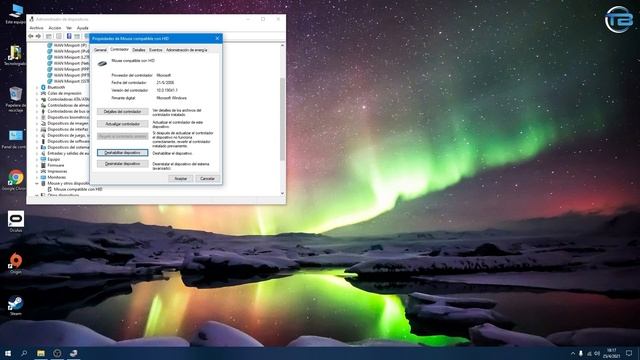640x360 pixels.
Task: Open the Ayuda menu
Action: 82,28
